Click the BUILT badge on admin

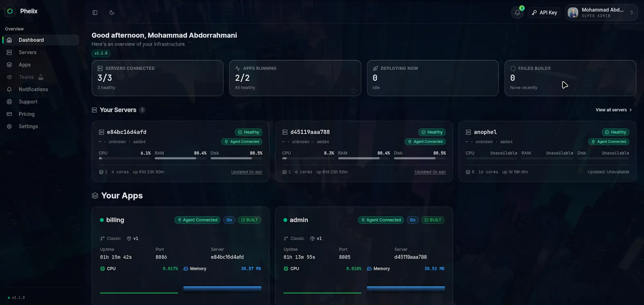coord(433,220)
